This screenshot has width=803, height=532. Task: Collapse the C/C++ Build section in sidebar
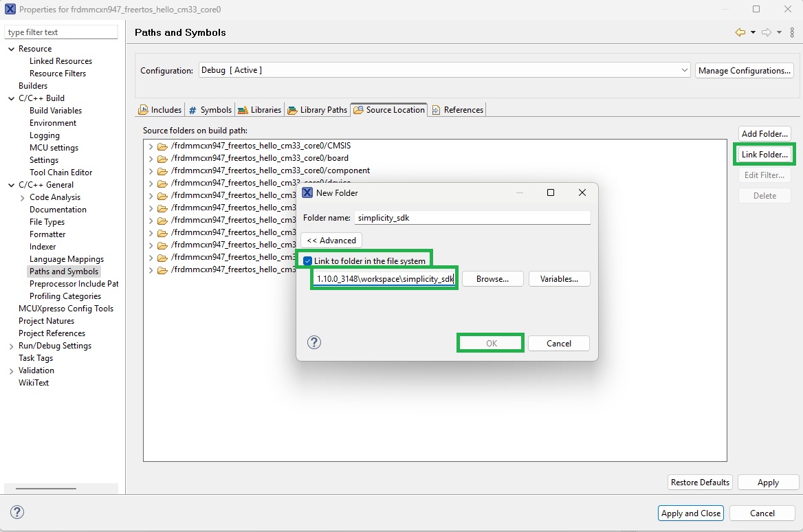pos(10,98)
